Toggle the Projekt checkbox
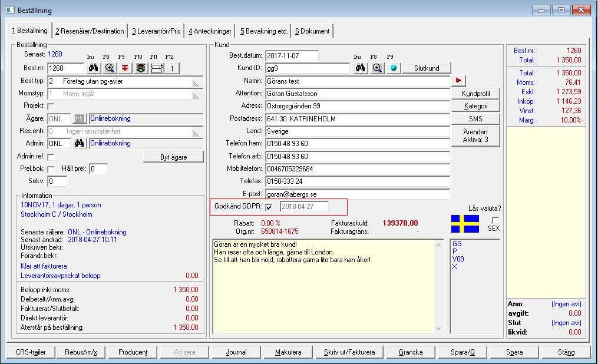Image resolution: width=598 pixels, height=364 pixels. click(x=50, y=105)
